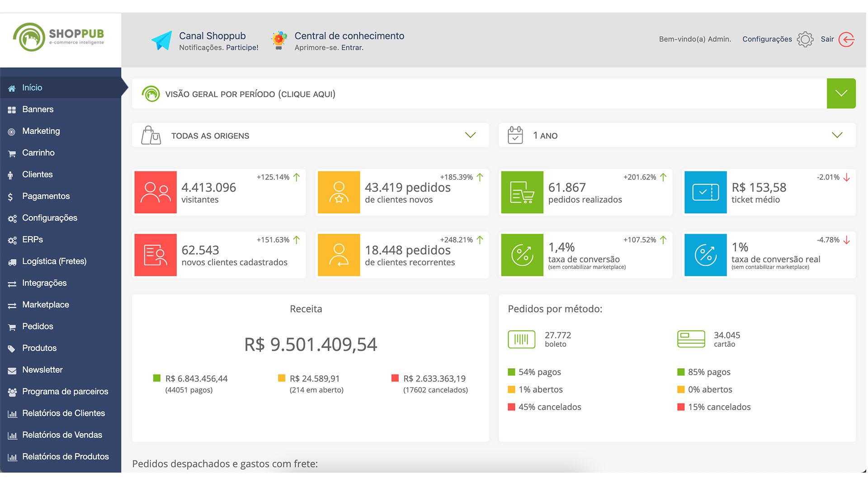Click the lightbulb knowledge center icon
Screen dimensions: 868x488
point(279,40)
